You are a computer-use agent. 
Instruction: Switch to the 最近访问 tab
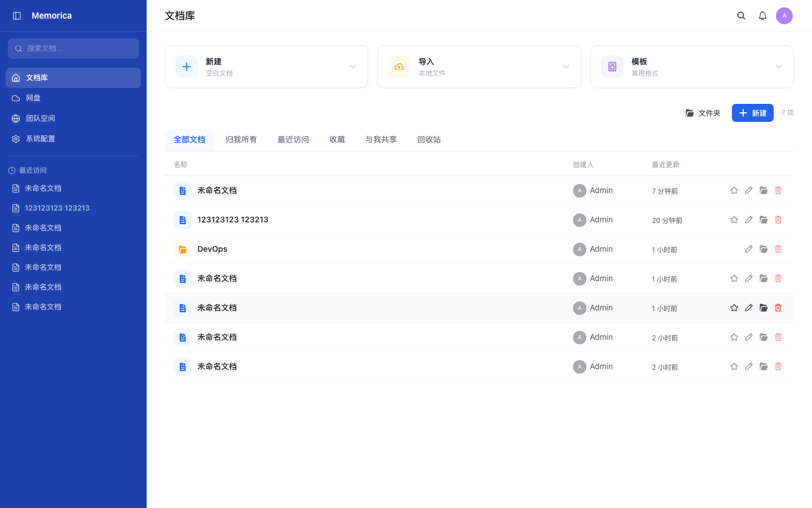(293, 139)
